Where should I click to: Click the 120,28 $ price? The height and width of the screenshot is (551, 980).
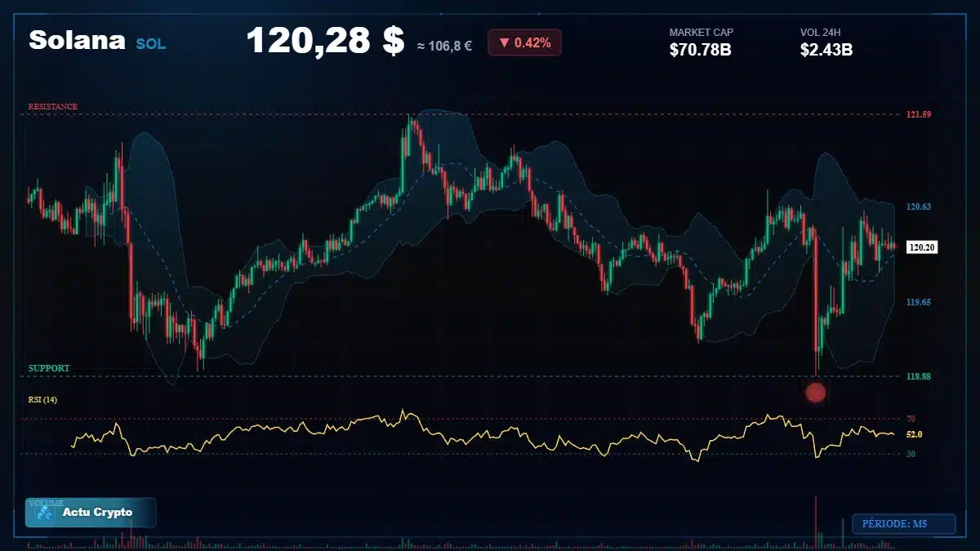(325, 41)
